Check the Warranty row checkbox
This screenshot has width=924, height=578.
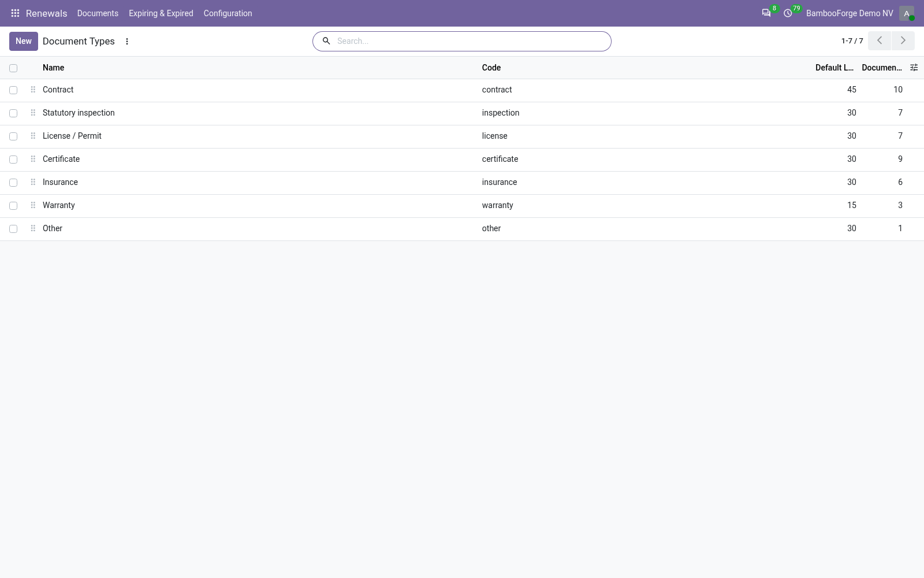click(13, 206)
